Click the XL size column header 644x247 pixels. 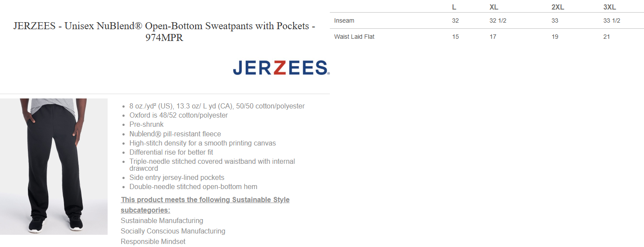pyautogui.click(x=494, y=7)
